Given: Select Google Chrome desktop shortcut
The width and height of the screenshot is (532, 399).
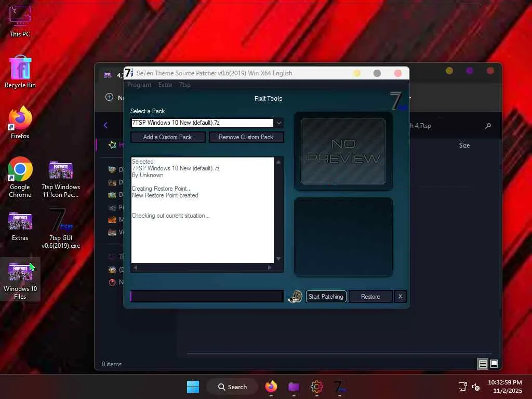Looking at the screenshot, I should coord(20,177).
